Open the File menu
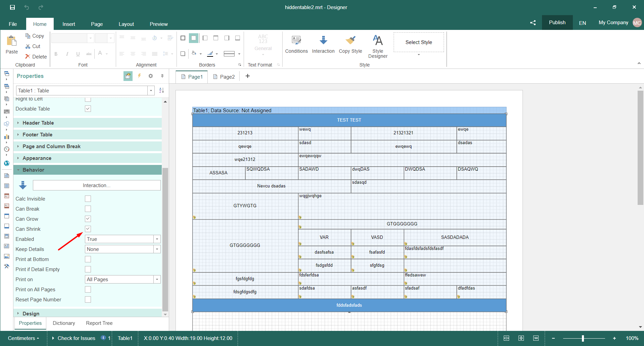Screen dimensions: 644x346 point(13,24)
